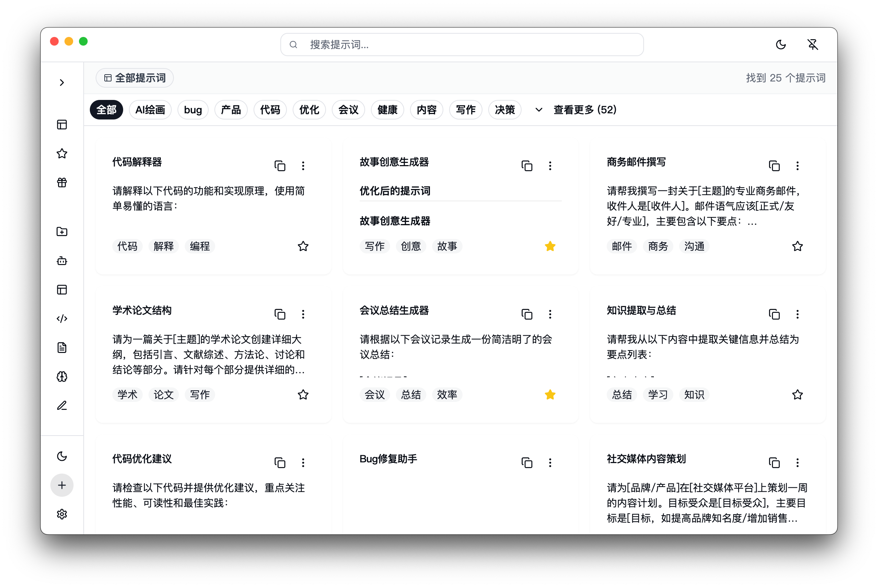This screenshot has height=588, width=878.
Task: Filter by the 决策 tag
Action: 505,110
